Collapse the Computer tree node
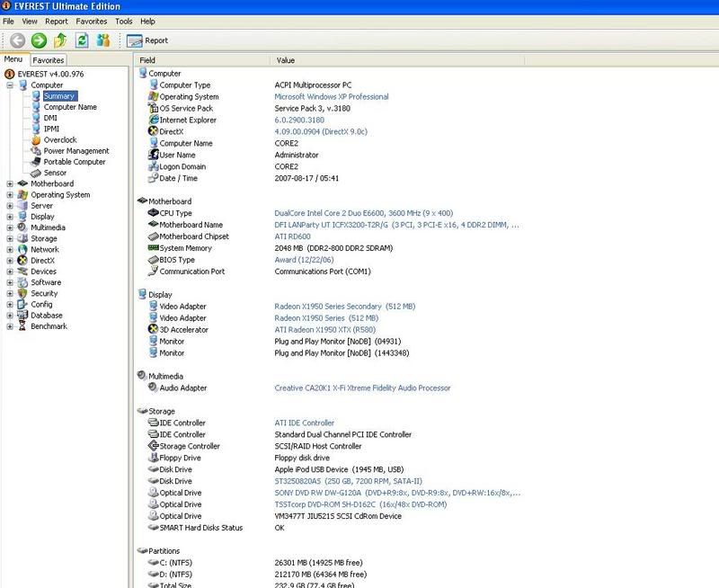 [10, 85]
